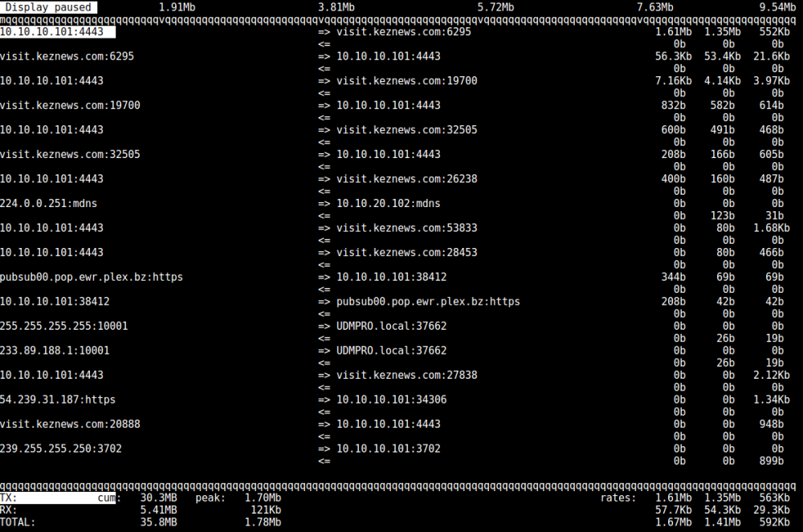
Task: Click the 600b rate value
Action: point(674,130)
